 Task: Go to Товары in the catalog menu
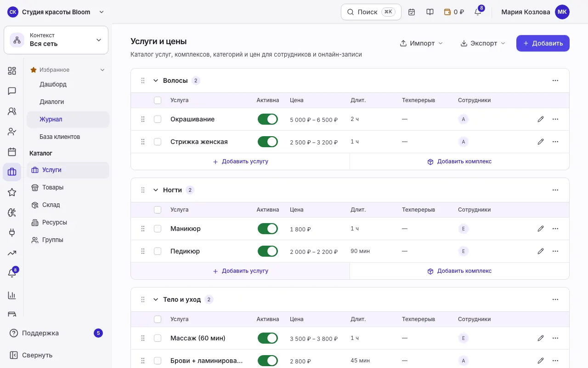pos(68,187)
